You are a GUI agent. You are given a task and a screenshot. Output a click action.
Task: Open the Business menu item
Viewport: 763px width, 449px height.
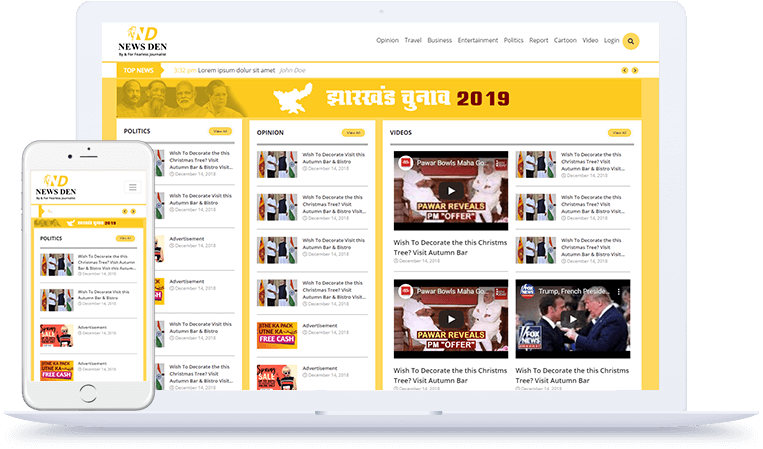point(440,40)
